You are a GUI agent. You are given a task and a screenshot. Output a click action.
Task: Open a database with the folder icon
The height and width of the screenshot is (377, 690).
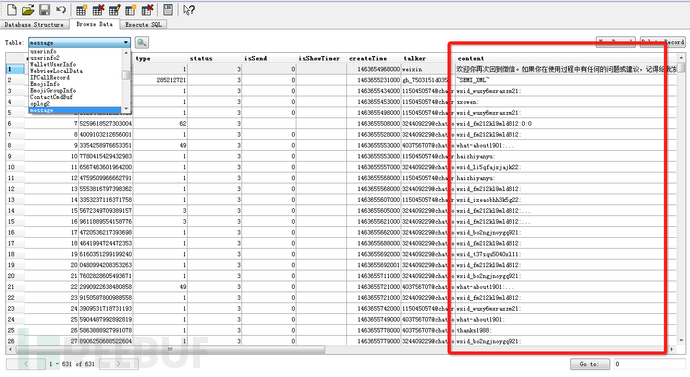pos(28,10)
